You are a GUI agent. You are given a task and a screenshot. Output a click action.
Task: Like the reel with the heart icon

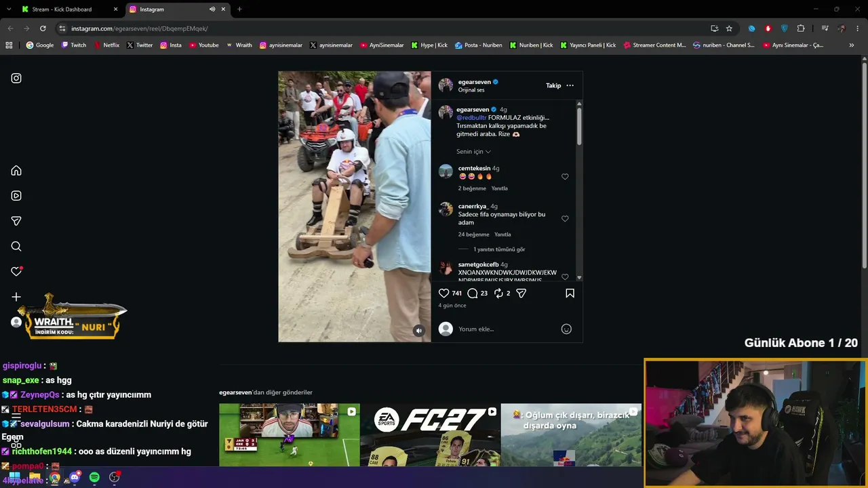(x=444, y=293)
